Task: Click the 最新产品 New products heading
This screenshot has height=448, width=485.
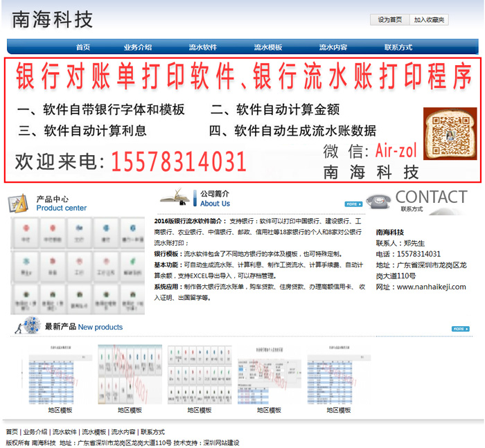Action: pyautogui.click(x=84, y=327)
